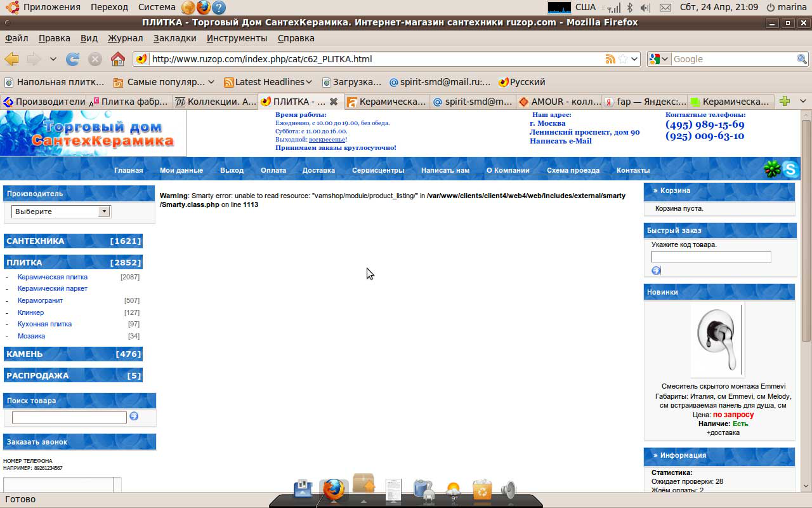Click the RSS feed icon in address bar
The width and height of the screenshot is (812, 508).
(610, 59)
